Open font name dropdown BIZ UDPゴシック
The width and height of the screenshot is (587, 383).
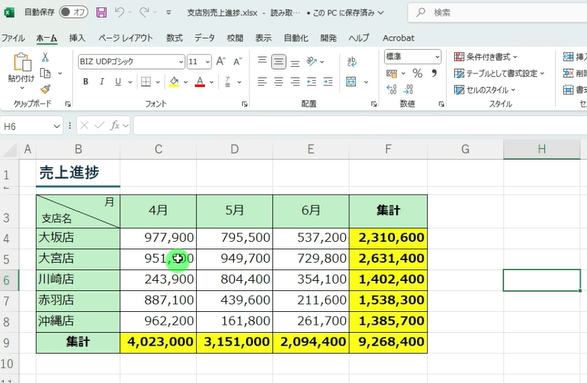click(x=181, y=62)
